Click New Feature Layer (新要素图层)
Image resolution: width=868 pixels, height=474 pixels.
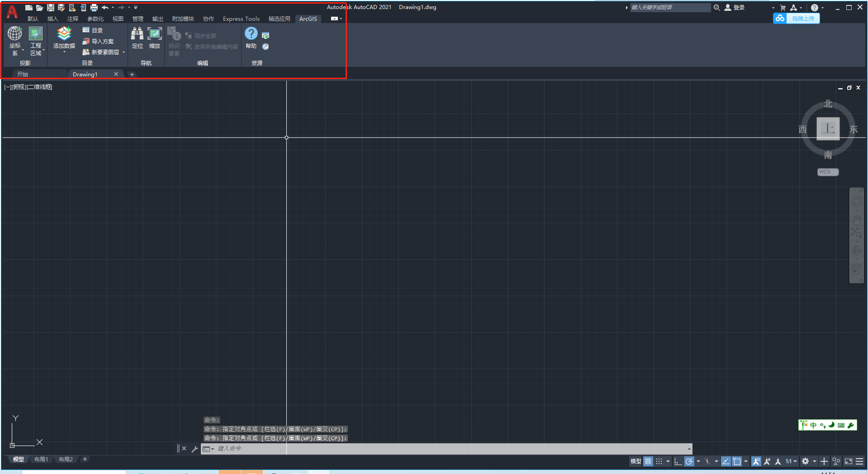pyautogui.click(x=101, y=52)
